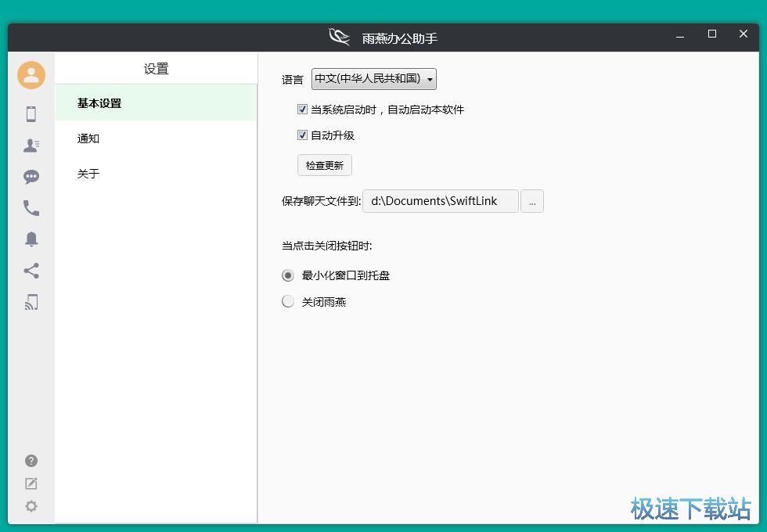Click the 检查更新 button
Screen dimensions: 767x532
324,165
